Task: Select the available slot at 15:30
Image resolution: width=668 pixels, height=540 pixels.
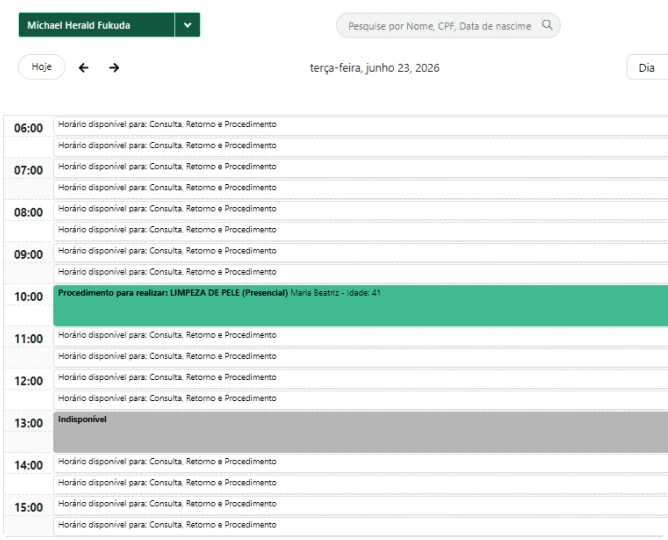Action: point(360,527)
